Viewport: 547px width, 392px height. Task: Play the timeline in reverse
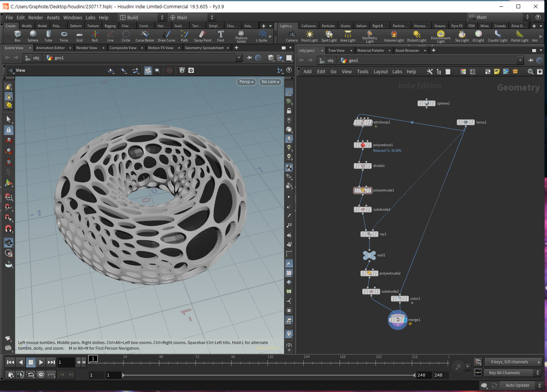(x=21, y=362)
